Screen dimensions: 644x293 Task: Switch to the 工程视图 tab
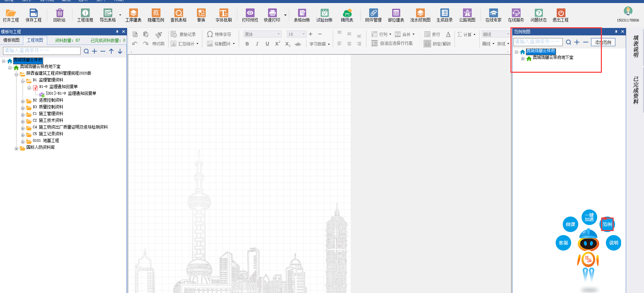click(x=35, y=40)
